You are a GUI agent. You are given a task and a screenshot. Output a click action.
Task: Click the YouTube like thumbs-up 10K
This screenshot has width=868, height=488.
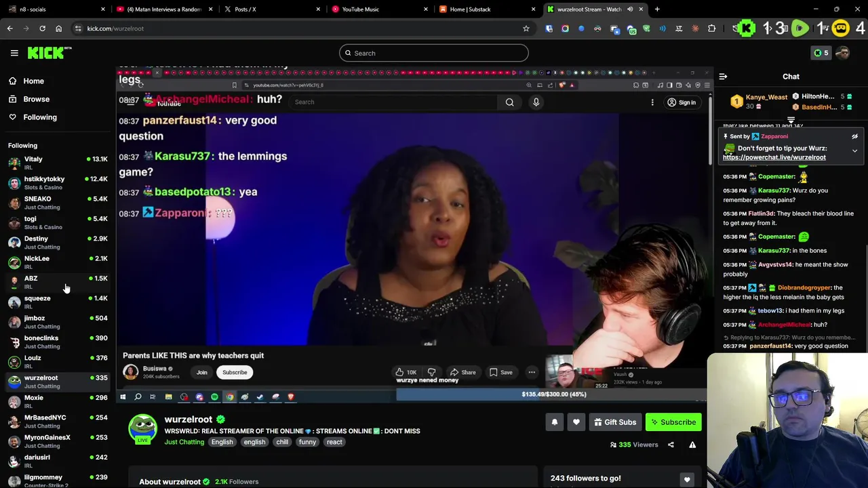click(406, 372)
